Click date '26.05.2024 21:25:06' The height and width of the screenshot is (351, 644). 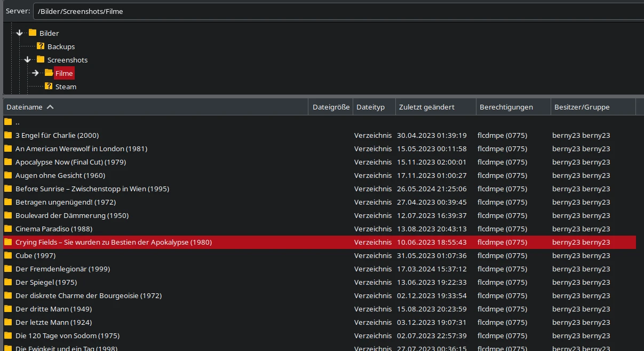pos(432,189)
